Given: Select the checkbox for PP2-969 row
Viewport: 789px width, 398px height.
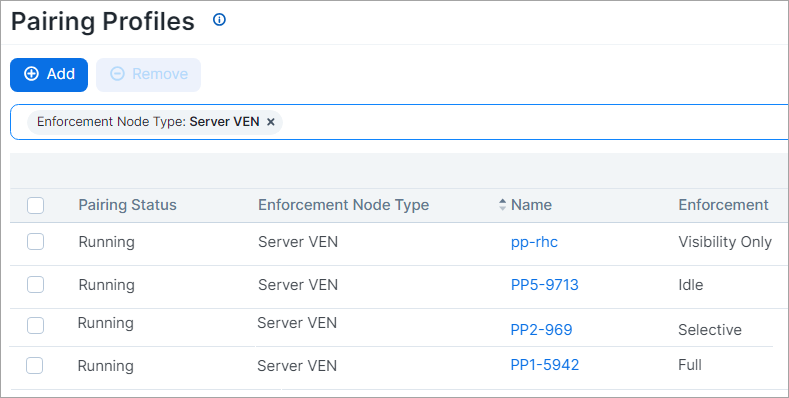Looking at the screenshot, I should click(35, 326).
